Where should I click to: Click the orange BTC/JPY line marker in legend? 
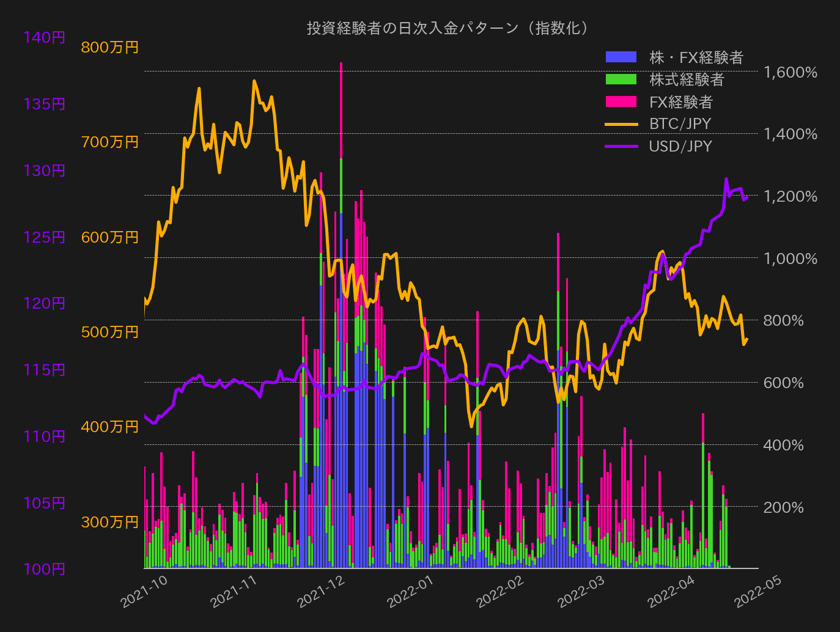[x=621, y=124]
